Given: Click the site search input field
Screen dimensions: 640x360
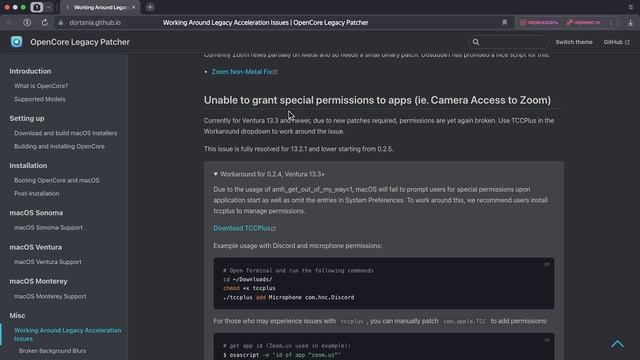Looking at the screenshot, I should (x=508, y=42).
